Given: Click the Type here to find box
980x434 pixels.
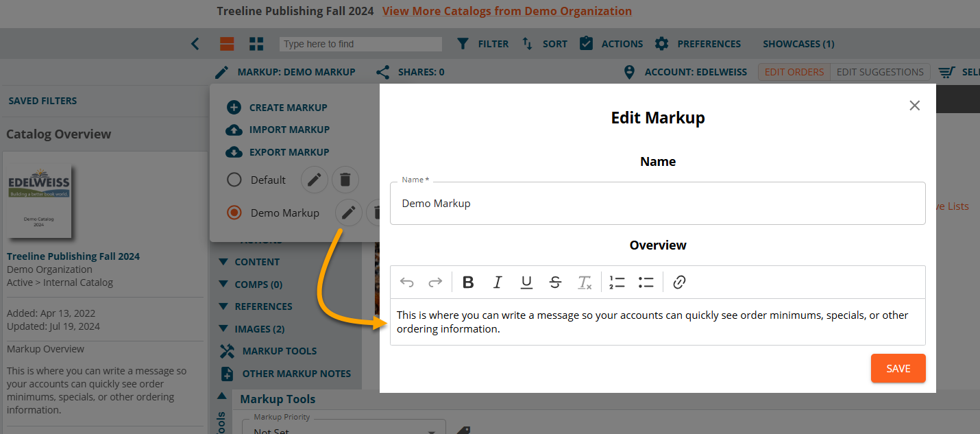Looking at the screenshot, I should coord(360,44).
